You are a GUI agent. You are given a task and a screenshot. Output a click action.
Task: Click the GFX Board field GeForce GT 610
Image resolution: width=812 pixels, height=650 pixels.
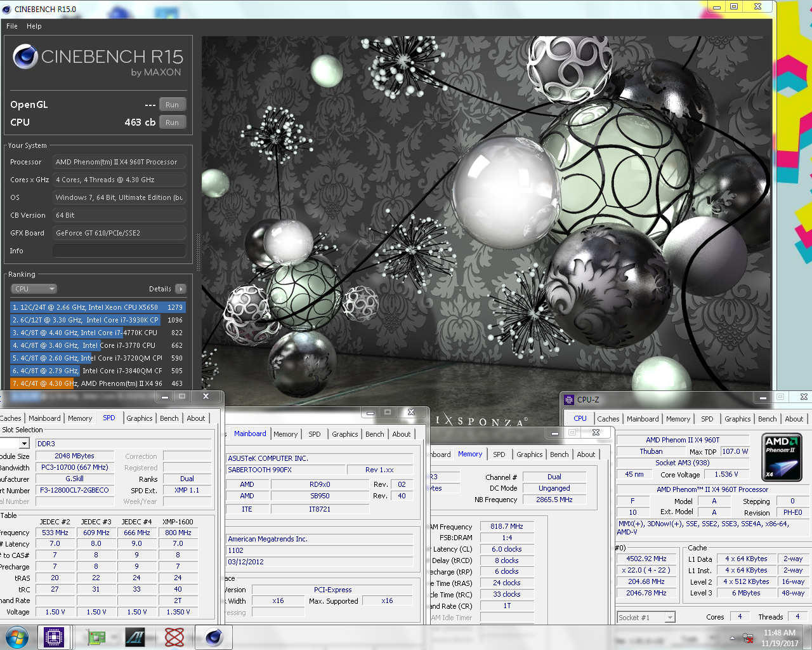119,233
